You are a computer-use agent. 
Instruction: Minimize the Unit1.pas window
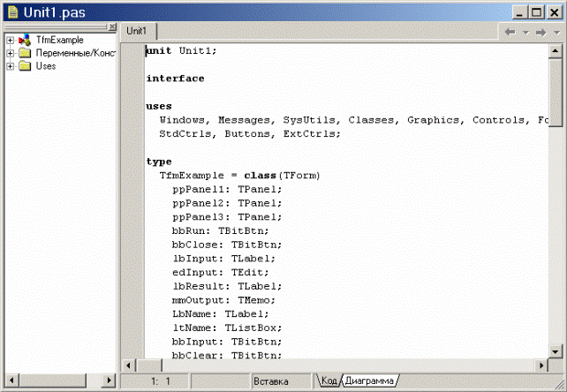click(520, 13)
